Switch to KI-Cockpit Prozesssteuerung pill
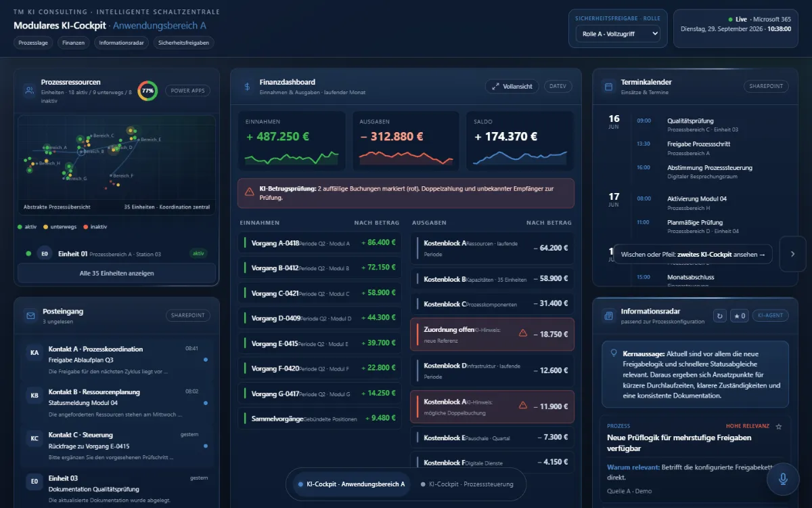 pyautogui.click(x=468, y=484)
